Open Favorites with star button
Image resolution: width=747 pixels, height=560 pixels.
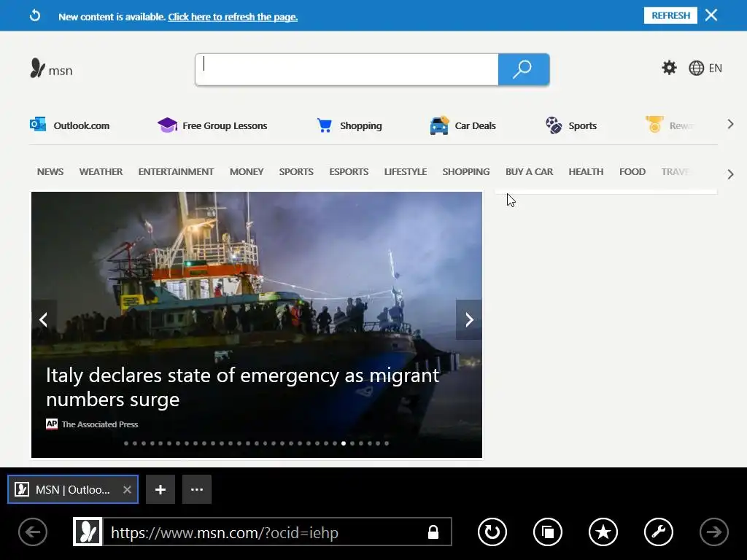[x=603, y=532]
